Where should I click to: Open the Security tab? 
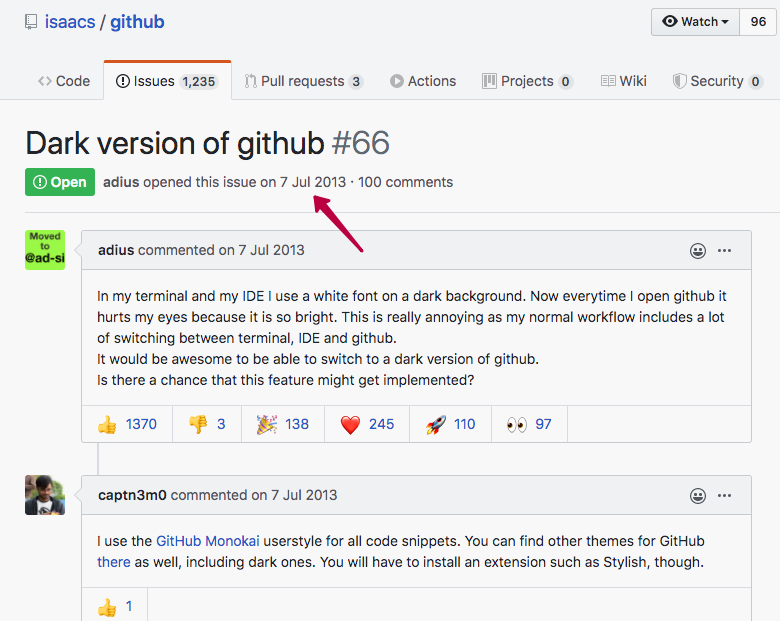tap(717, 81)
